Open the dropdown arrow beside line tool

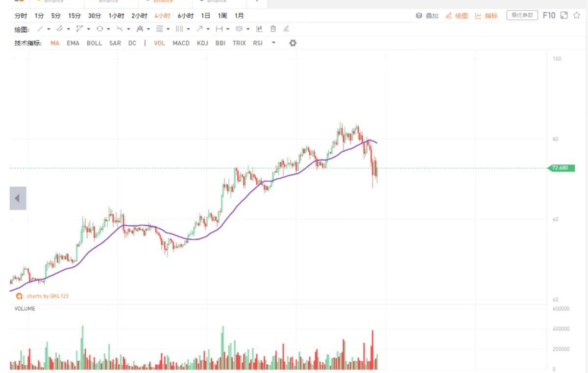click(49, 29)
